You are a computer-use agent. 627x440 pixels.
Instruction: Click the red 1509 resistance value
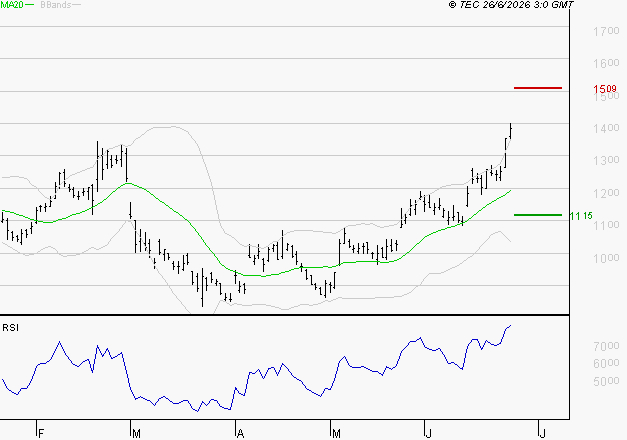(x=605, y=88)
